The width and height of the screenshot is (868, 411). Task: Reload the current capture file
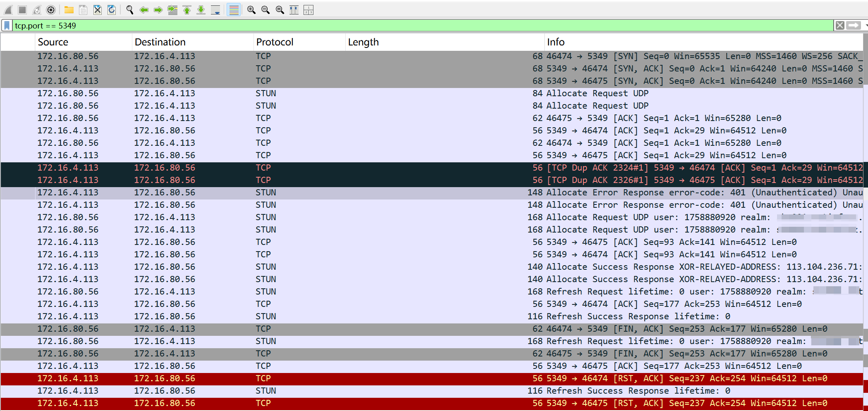pyautogui.click(x=112, y=10)
